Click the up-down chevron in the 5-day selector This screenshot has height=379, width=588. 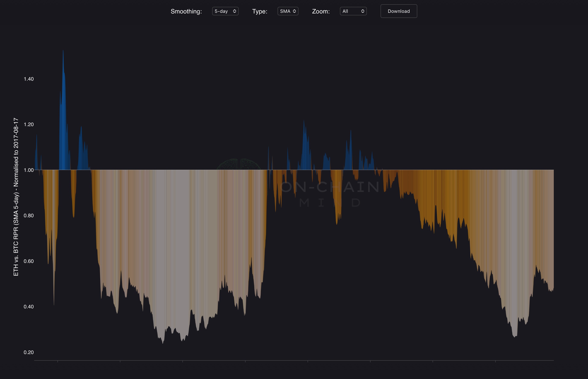pos(235,11)
